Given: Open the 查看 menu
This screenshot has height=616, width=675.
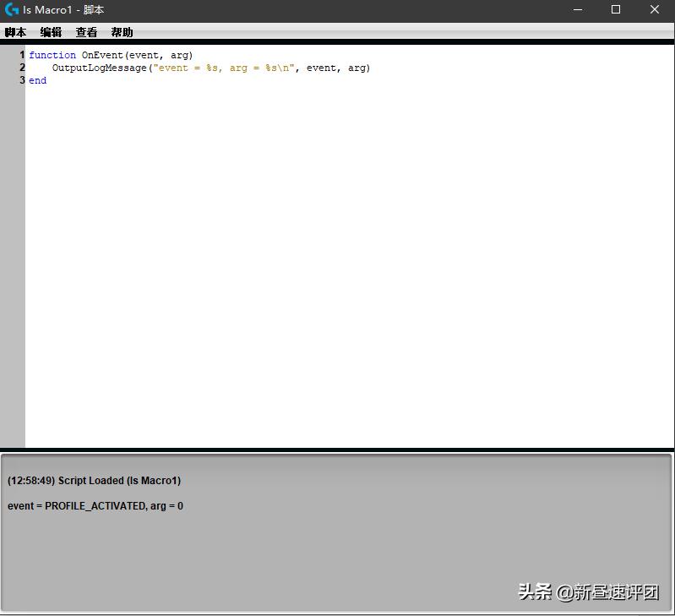Looking at the screenshot, I should [86, 33].
